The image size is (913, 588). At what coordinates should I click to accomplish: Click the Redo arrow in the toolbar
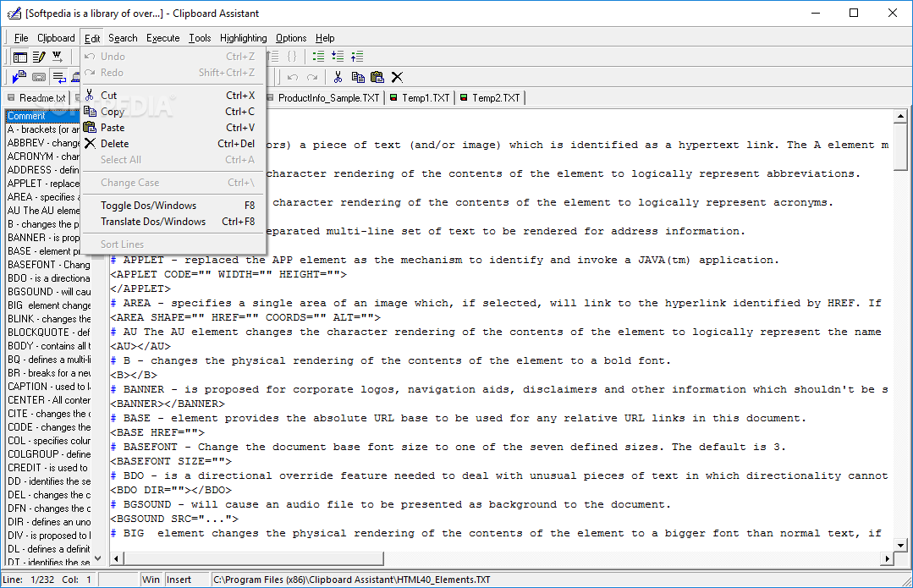click(313, 77)
